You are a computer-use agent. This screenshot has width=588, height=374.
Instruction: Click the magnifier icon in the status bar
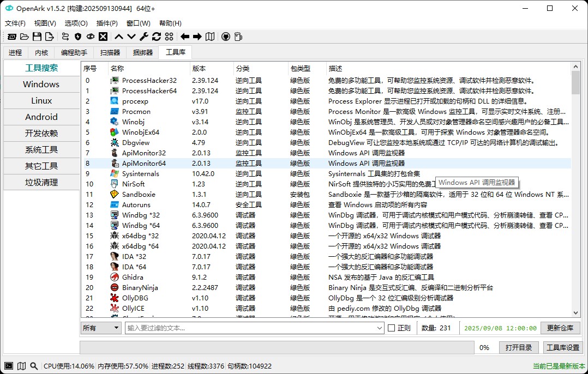33,366
